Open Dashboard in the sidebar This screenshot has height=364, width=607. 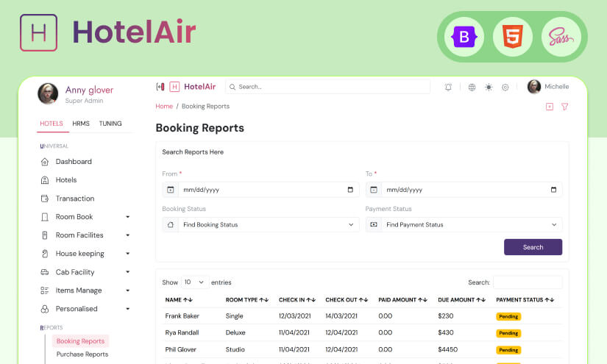[x=74, y=162]
